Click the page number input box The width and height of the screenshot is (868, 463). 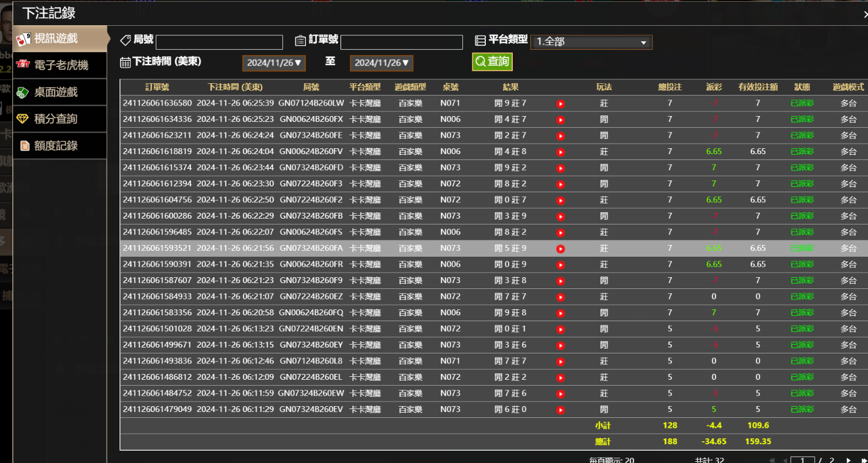[802, 461]
